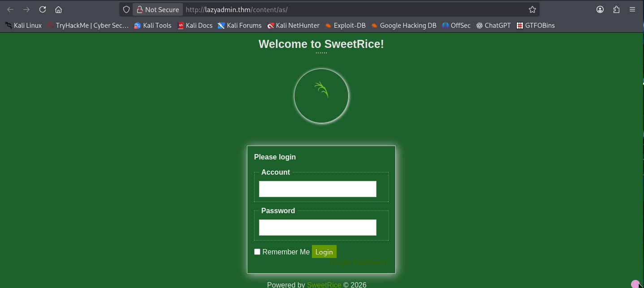Image resolution: width=644 pixels, height=288 pixels.
Task: Open the Firefox account profile icon
Action: point(600,9)
